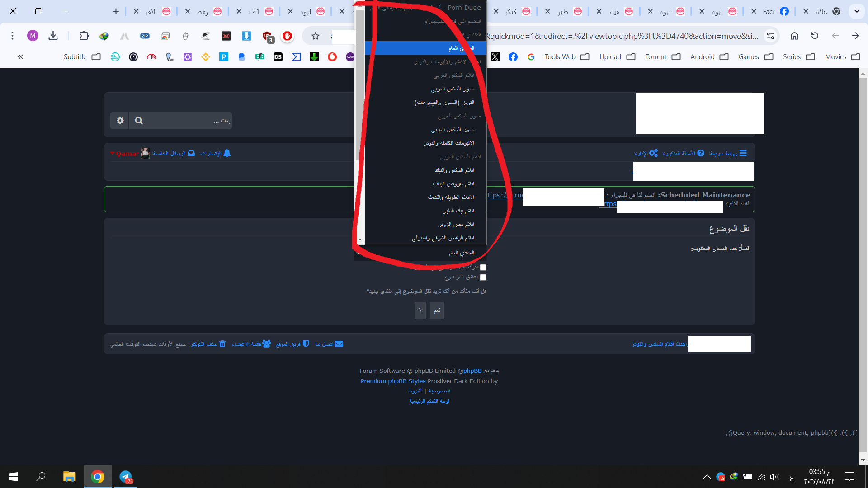Open the Tools Web bookmarks folder
This screenshot has height=488, width=868.
pyautogui.click(x=567, y=57)
